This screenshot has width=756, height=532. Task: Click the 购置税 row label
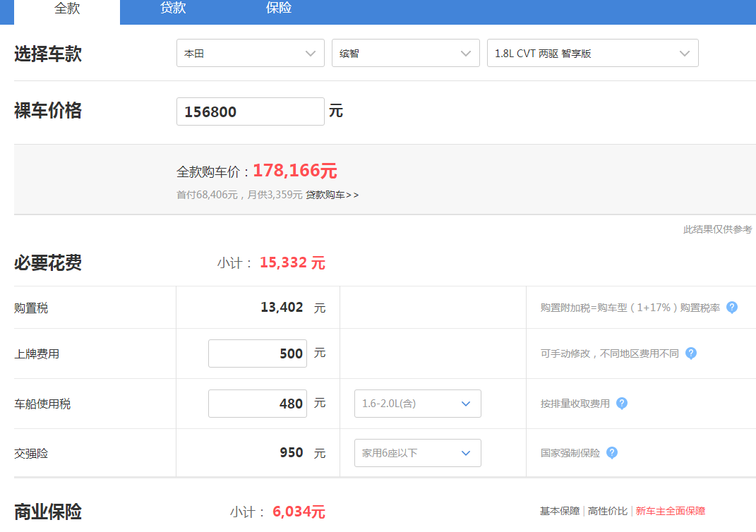(x=31, y=308)
